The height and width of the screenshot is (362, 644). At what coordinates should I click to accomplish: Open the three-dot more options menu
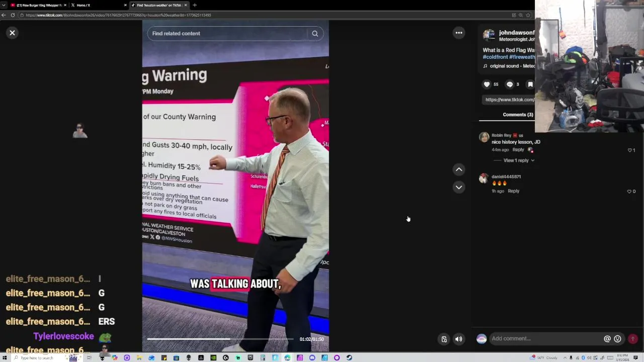(x=459, y=33)
